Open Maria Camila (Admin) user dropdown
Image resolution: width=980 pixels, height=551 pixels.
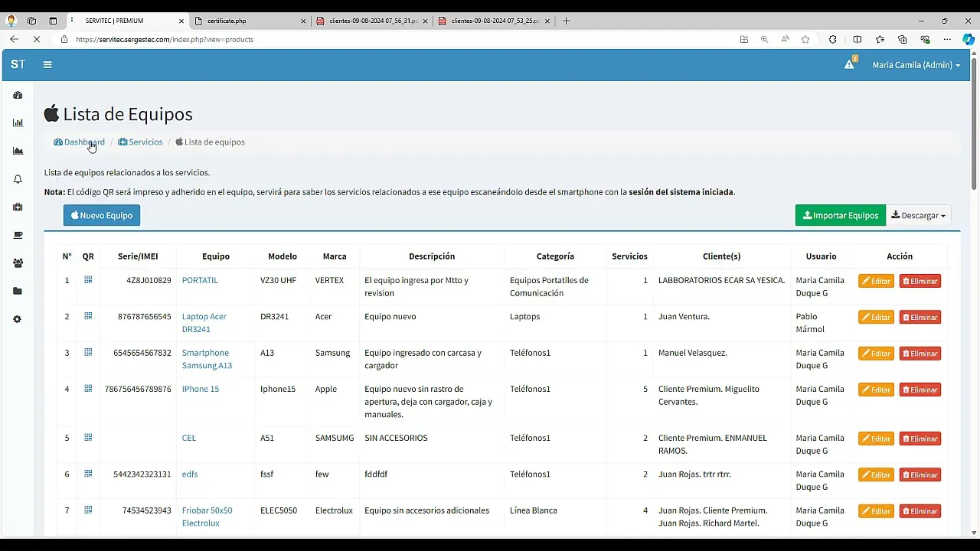tap(916, 65)
